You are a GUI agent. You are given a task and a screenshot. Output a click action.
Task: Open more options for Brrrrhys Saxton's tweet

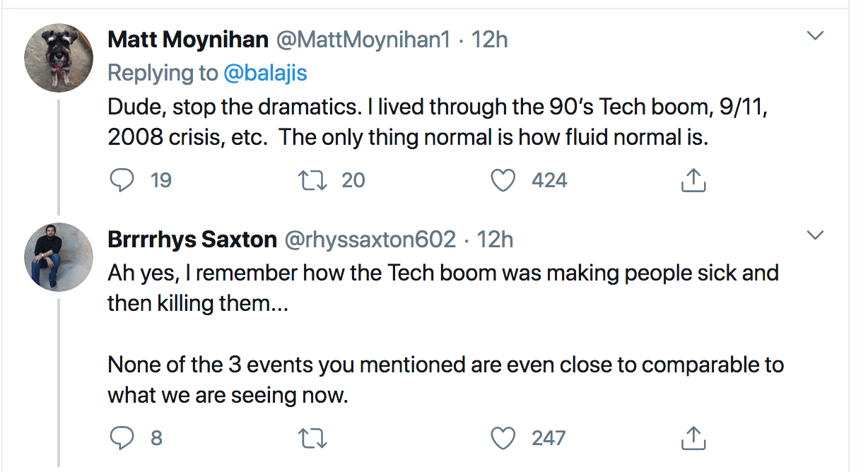coord(816,235)
